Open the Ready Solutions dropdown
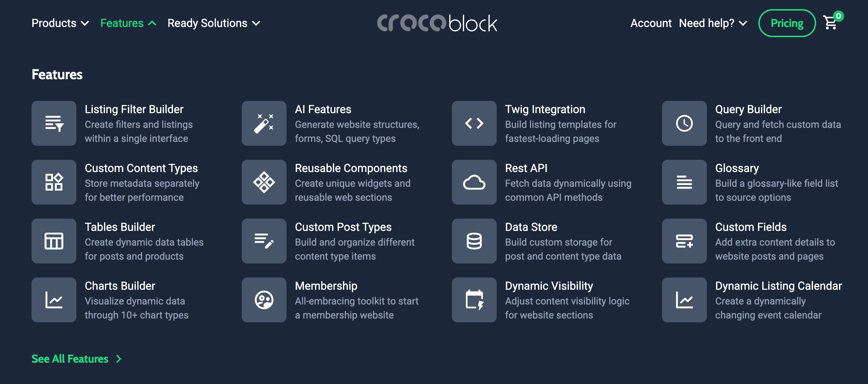868x384 pixels. [214, 23]
